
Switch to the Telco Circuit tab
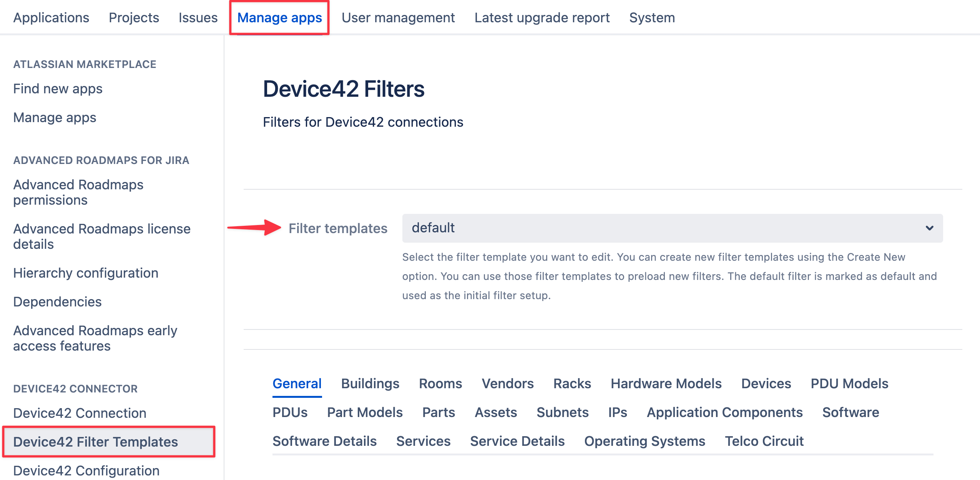pos(764,441)
